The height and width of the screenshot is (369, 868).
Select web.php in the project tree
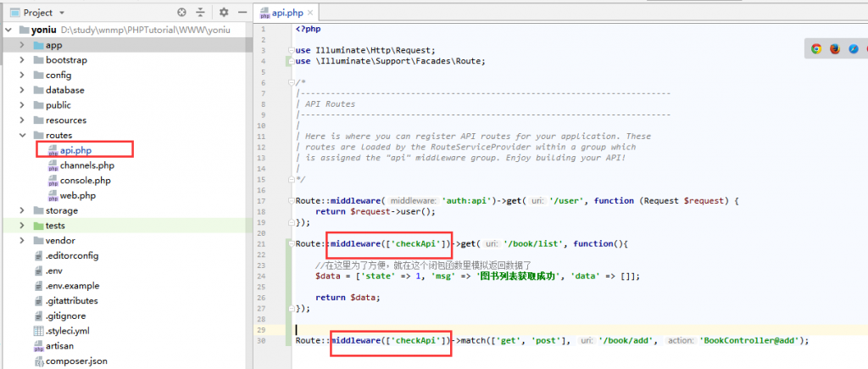point(76,195)
